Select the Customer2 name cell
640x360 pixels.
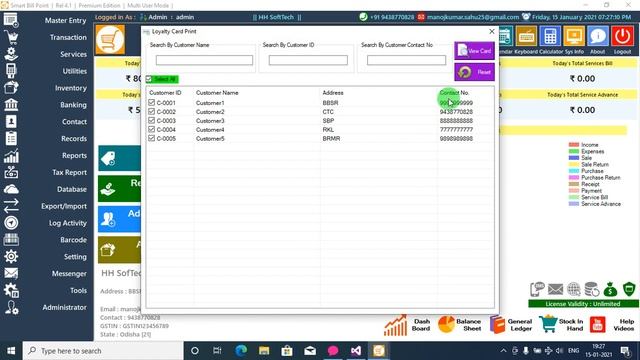(210, 112)
